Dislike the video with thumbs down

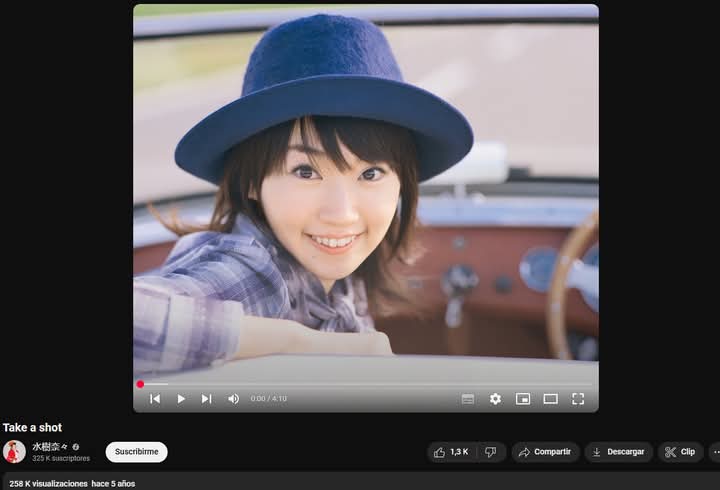[x=491, y=452]
